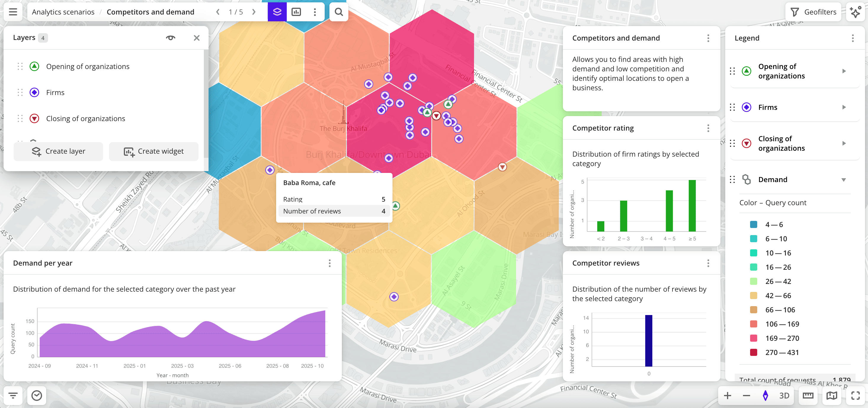Screen dimensions: 868x408
Task: Click the search magnifier icon
Action: pyautogui.click(x=339, y=12)
